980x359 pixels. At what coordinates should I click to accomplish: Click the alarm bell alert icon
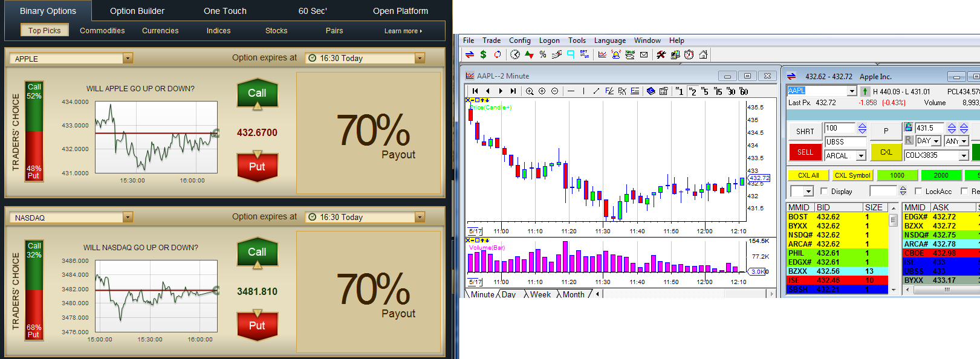[x=616, y=55]
